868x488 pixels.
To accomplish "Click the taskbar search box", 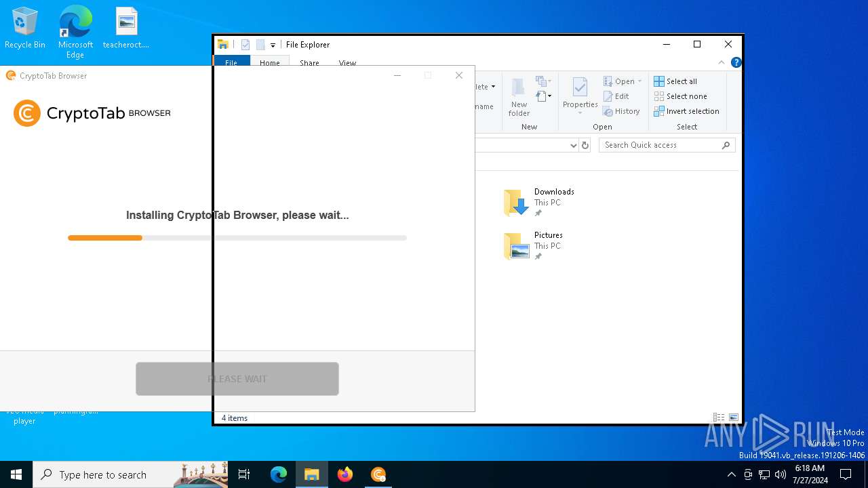I will pyautogui.click(x=130, y=474).
